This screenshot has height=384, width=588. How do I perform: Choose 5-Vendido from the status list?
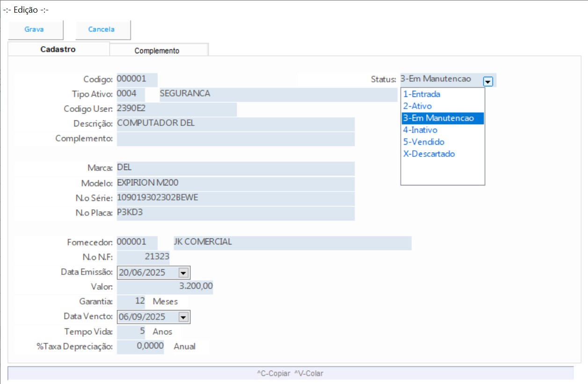coord(424,142)
